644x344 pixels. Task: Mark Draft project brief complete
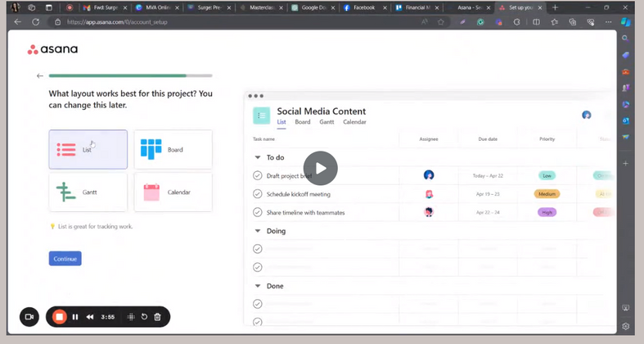[x=258, y=175]
